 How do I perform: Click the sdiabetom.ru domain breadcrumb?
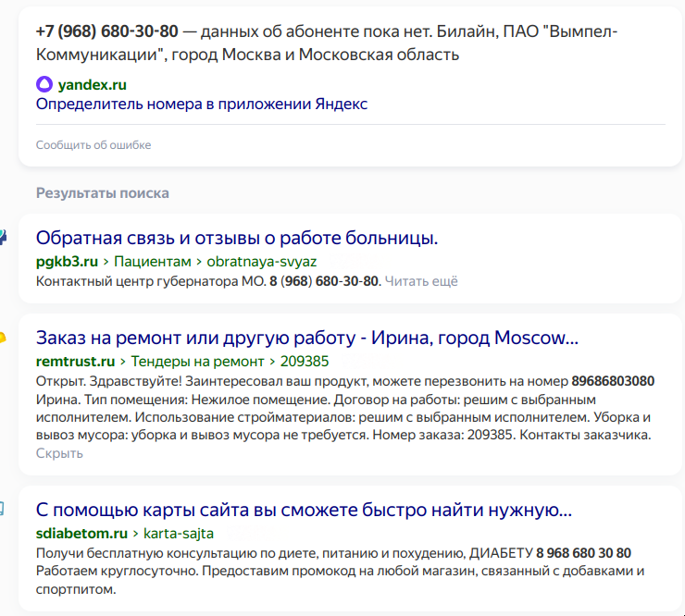coord(81,534)
